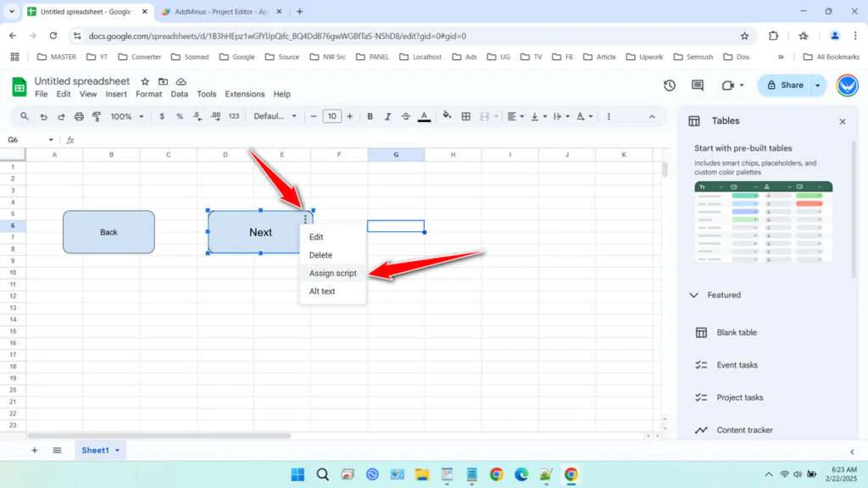Choose Assign script from the context menu

(332, 273)
